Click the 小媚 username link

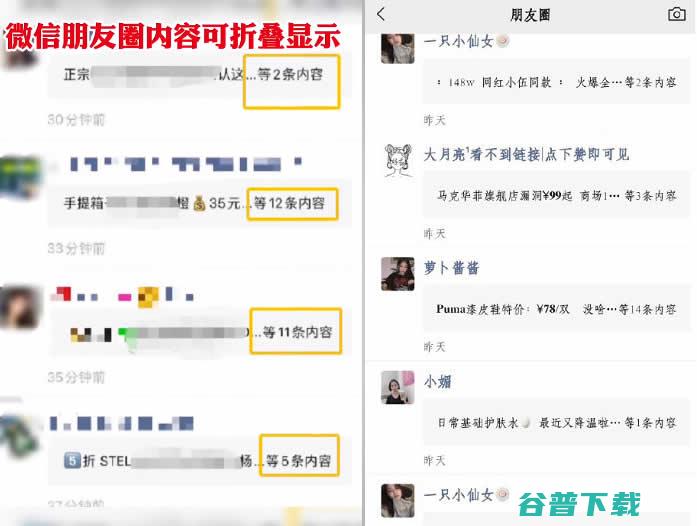click(437, 381)
